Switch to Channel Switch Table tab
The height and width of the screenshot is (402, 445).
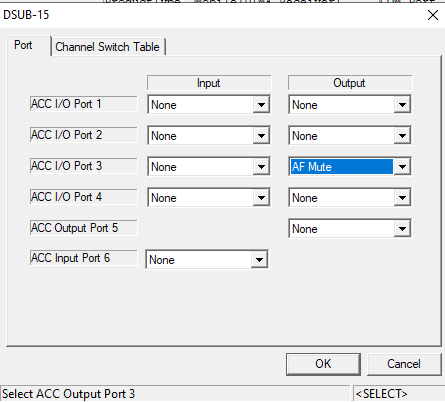pyautogui.click(x=108, y=47)
